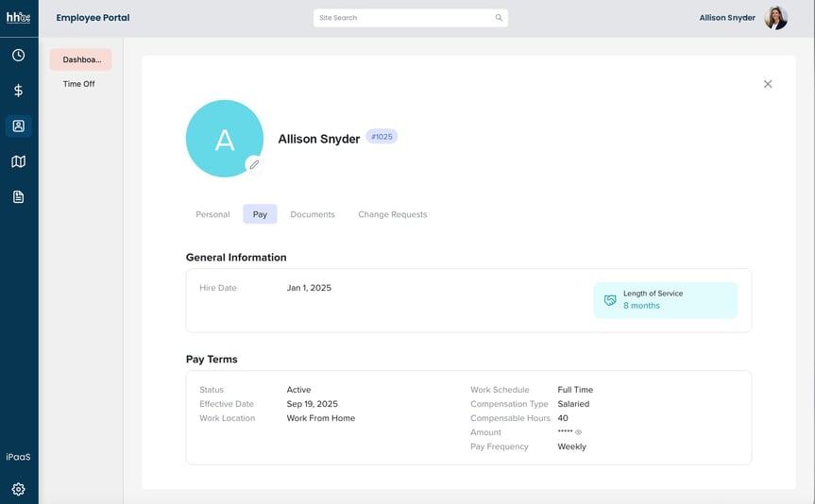
Task: Select the employee profile sidebar icon
Action: coord(18,126)
